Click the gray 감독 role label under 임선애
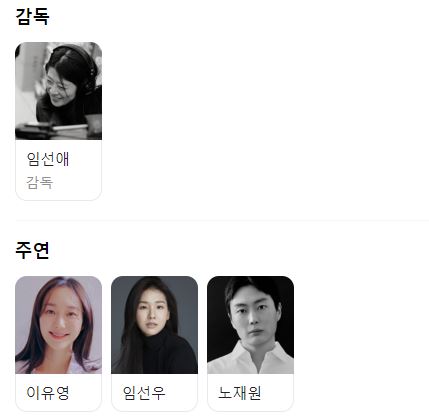The height and width of the screenshot is (419, 429). 40,183
